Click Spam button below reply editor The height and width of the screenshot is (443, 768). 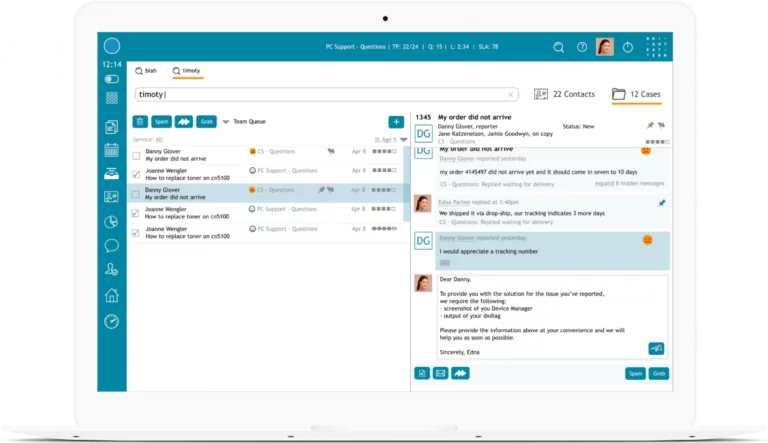pos(635,373)
